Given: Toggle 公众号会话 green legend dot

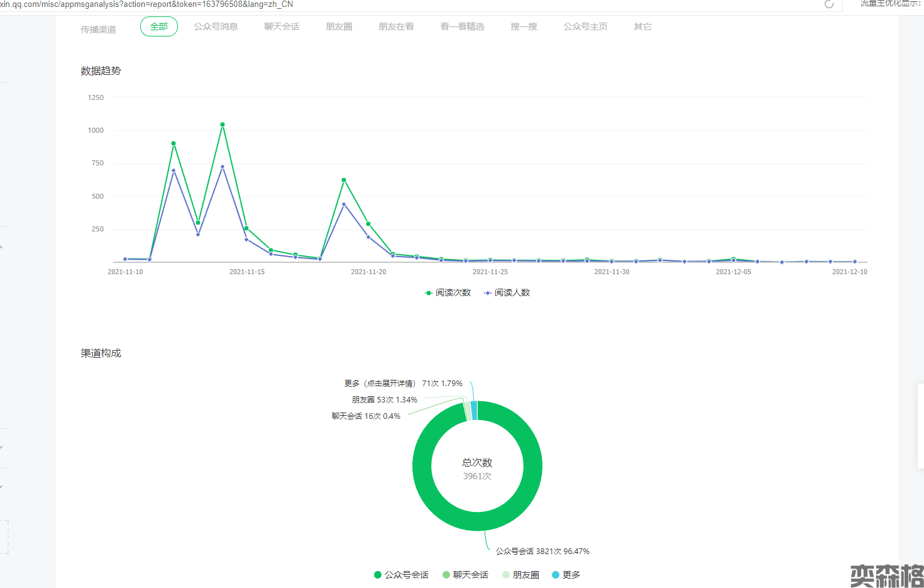Looking at the screenshot, I should click(378, 575).
